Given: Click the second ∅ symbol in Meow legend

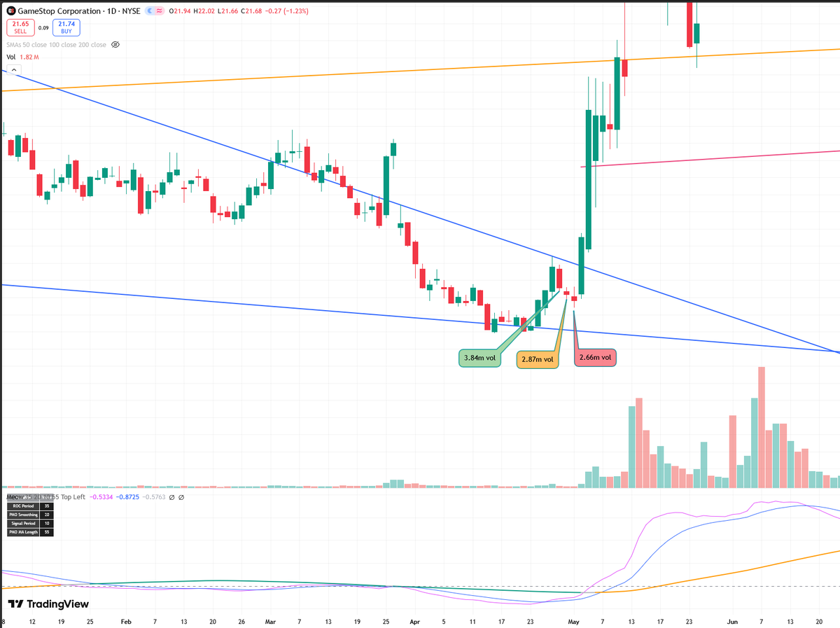Looking at the screenshot, I should tap(181, 496).
